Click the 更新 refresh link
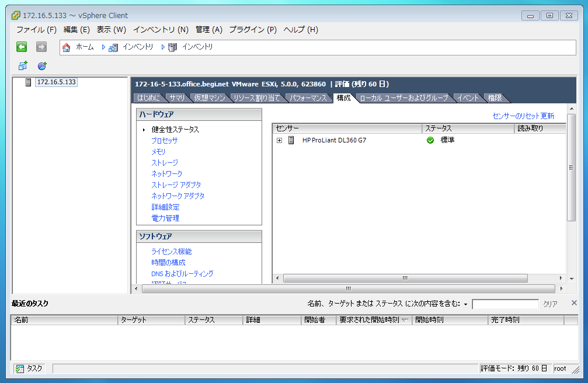The height and width of the screenshot is (383, 588). click(x=548, y=116)
